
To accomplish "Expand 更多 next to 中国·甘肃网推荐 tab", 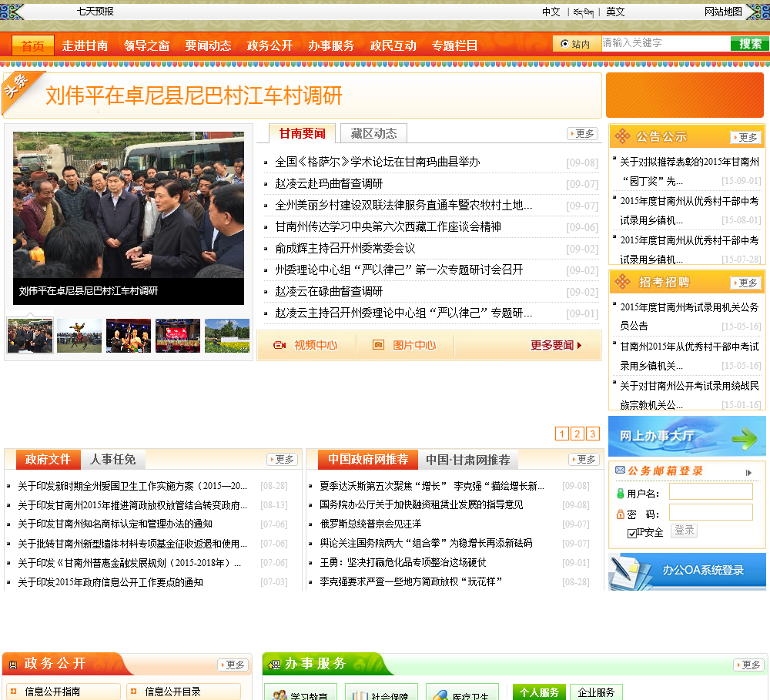I will 584,459.
